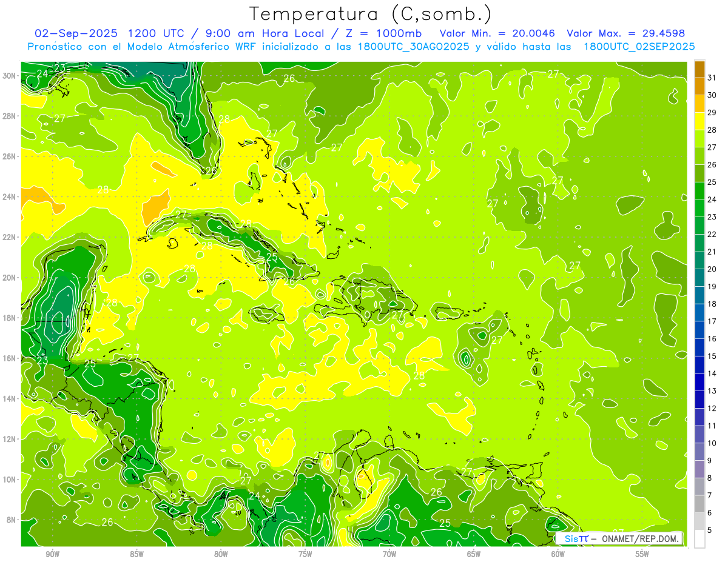Click the '8N' latitude axis label
Screen dimensions: 728x562
point(12,520)
